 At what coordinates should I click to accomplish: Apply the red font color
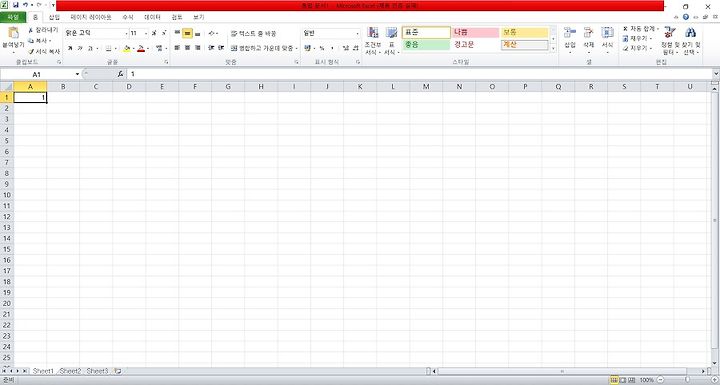141,48
